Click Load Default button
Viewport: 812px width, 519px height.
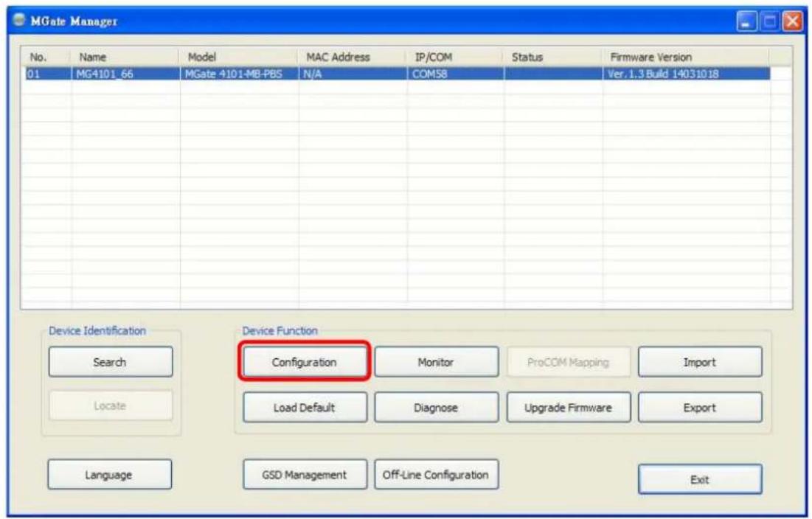305,407
